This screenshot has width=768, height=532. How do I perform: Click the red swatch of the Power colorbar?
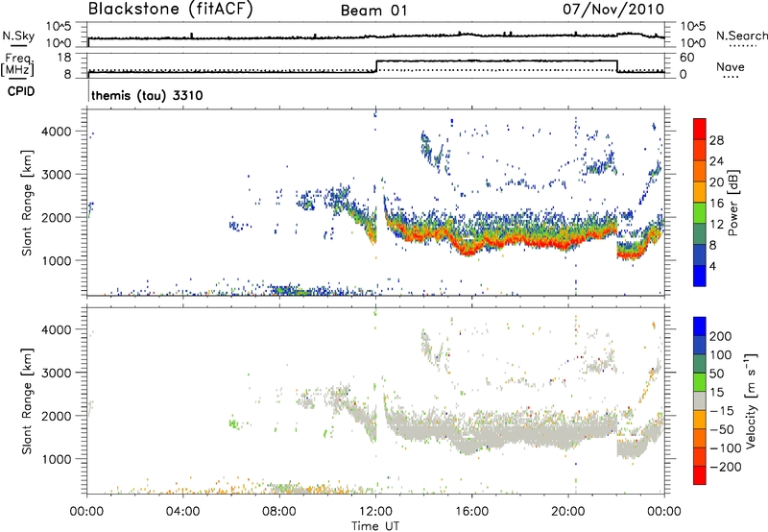(x=700, y=129)
